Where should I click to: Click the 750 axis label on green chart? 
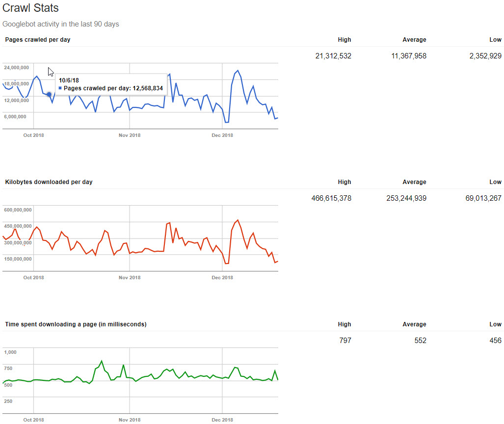pos(8,369)
